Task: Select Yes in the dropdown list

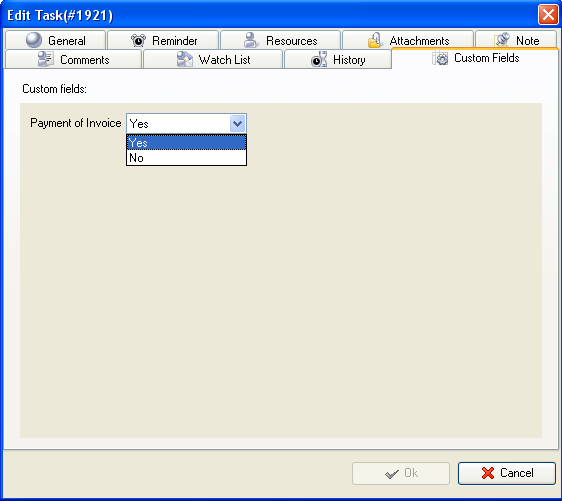Action: click(x=186, y=143)
